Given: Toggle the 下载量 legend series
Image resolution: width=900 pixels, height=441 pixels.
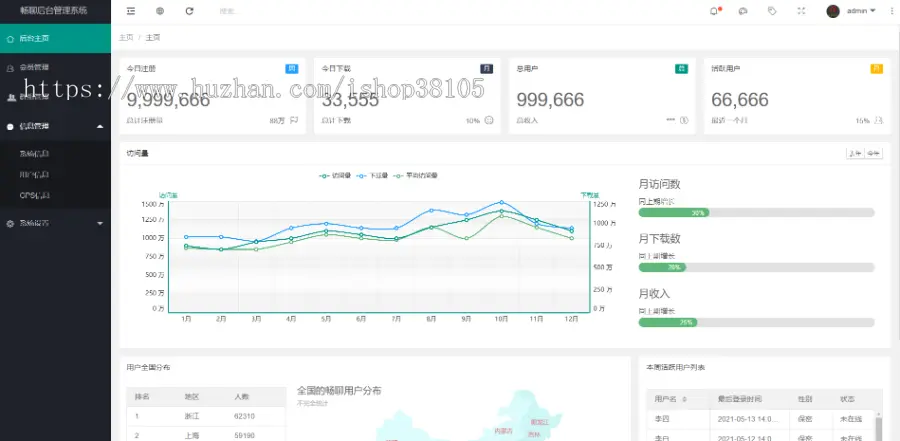Looking at the screenshot, I should (373, 176).
